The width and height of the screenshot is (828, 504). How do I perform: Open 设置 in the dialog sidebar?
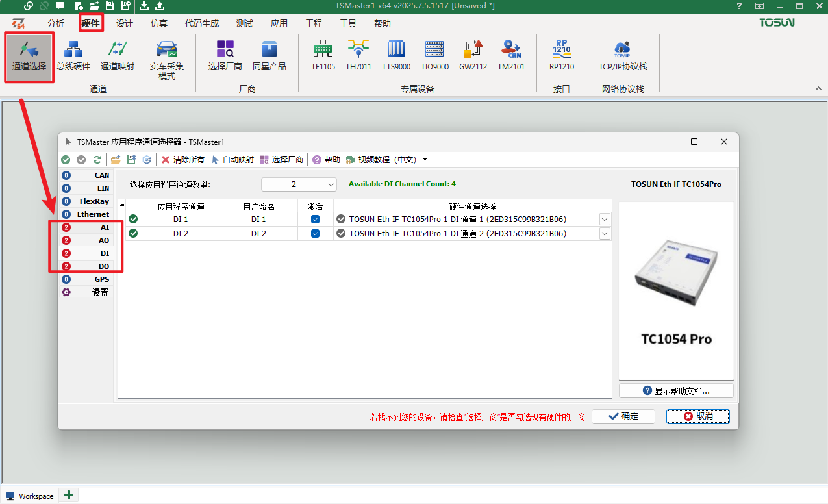(x=86, y=292)
